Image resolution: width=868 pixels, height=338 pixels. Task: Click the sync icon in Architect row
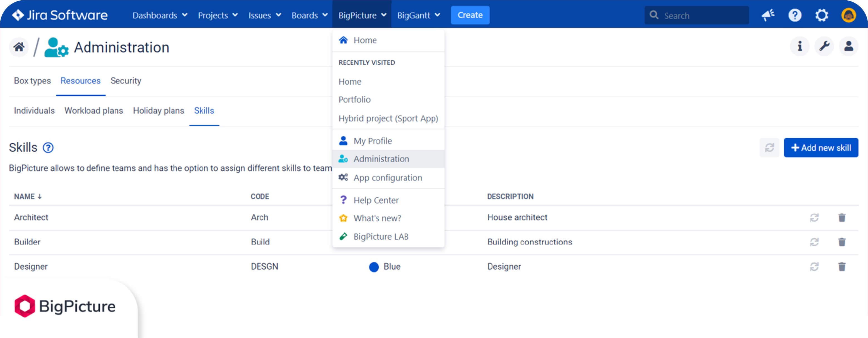814,217
